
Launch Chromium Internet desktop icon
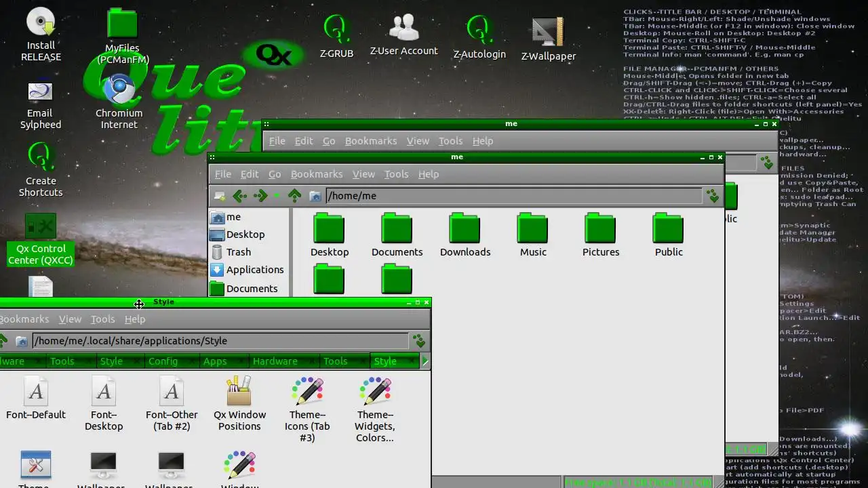119,102
